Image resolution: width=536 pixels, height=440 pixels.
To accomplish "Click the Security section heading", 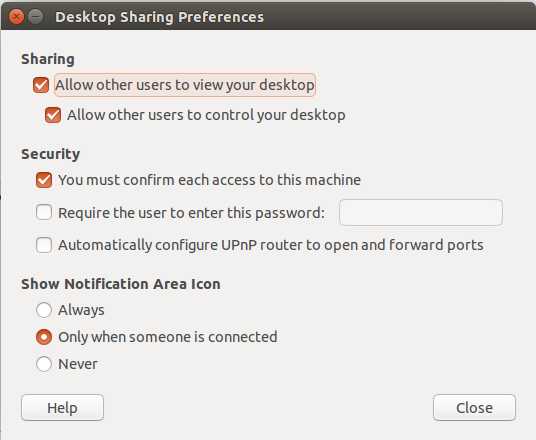I will [51, 154].
